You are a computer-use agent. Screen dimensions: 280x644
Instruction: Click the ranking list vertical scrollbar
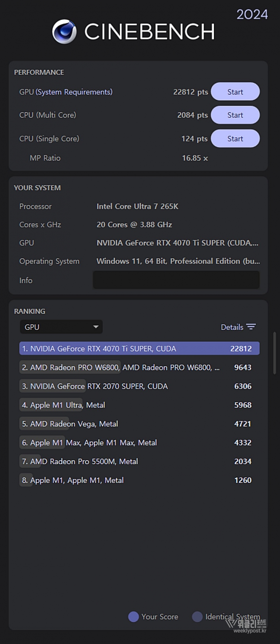click(275, 353)
